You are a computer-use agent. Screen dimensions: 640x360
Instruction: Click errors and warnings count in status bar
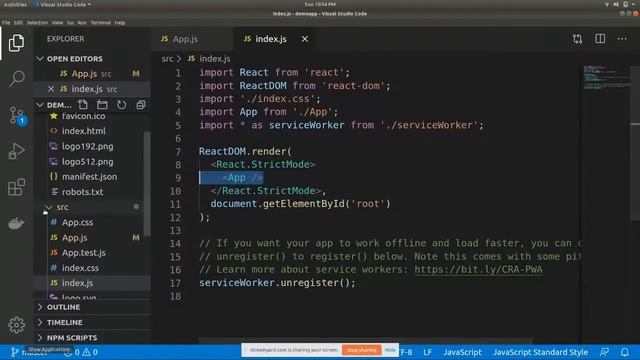(x=81, y=352)
